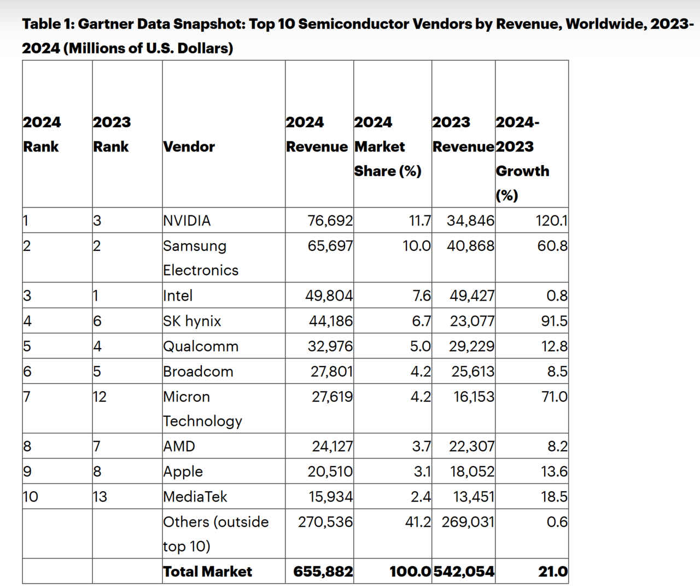Click Samsung's 2023 revenue 40,868
The image size is (700, 588).
click(471, 245)
